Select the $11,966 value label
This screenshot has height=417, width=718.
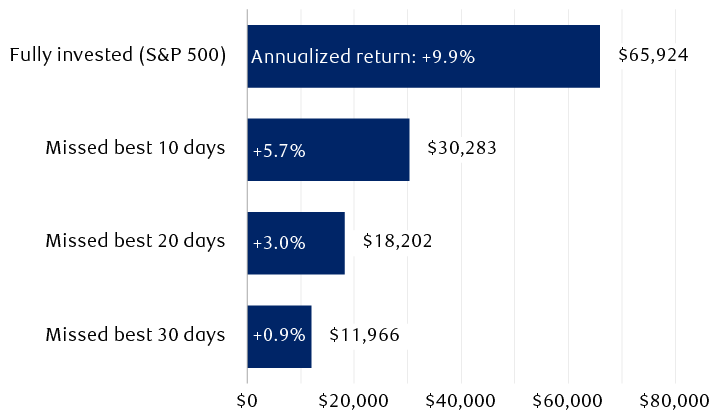(364, 334)
